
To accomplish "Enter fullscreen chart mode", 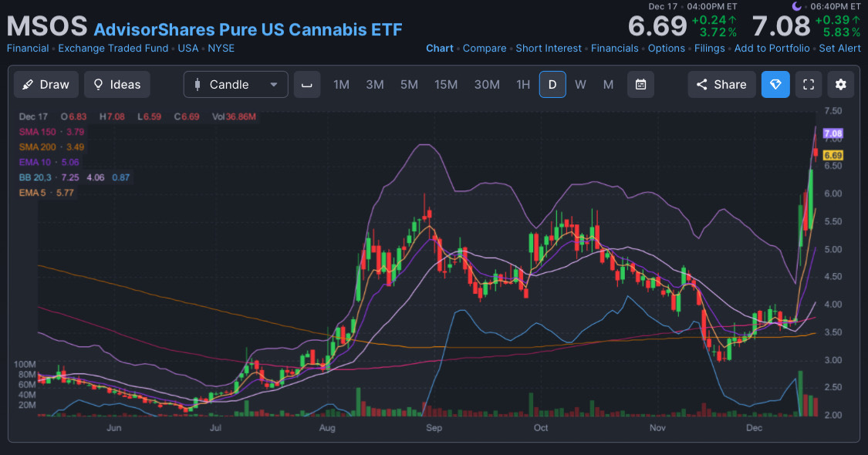I will pos(809,85).
